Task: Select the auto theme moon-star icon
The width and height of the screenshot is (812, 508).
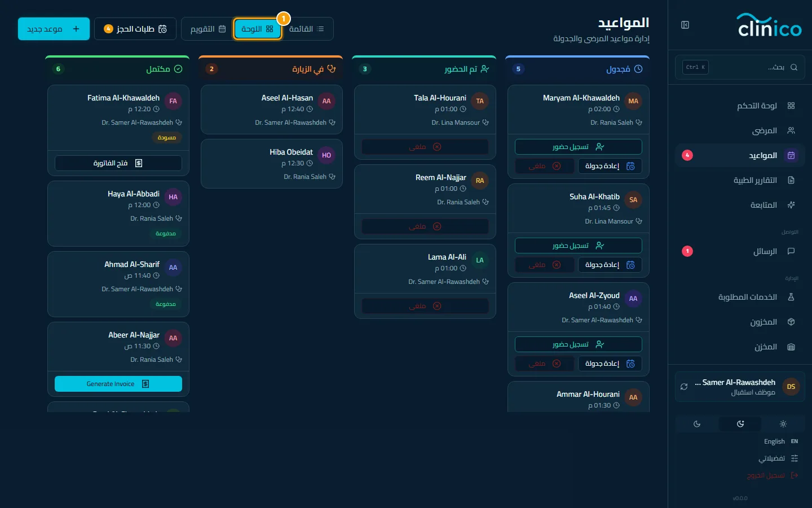Action: click(740, 424)
